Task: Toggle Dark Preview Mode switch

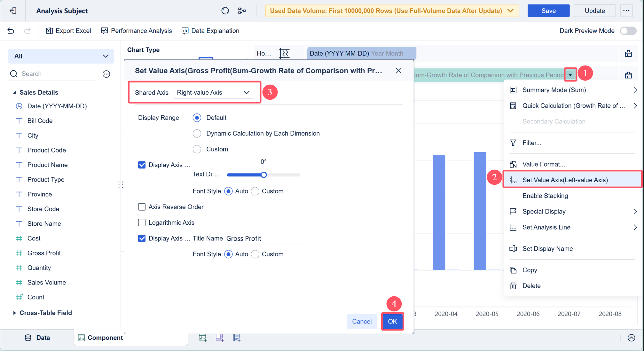Action: tap(628, 31)
